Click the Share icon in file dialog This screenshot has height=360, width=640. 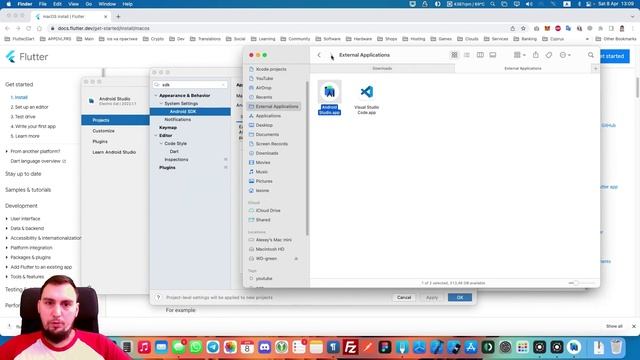(536, 55)
